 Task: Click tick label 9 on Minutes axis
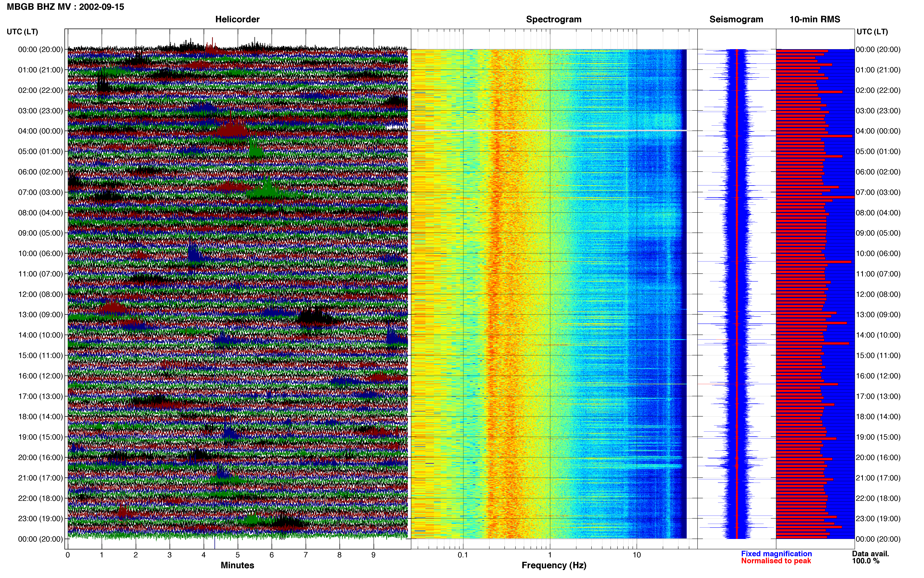click(x=373, y=555)
